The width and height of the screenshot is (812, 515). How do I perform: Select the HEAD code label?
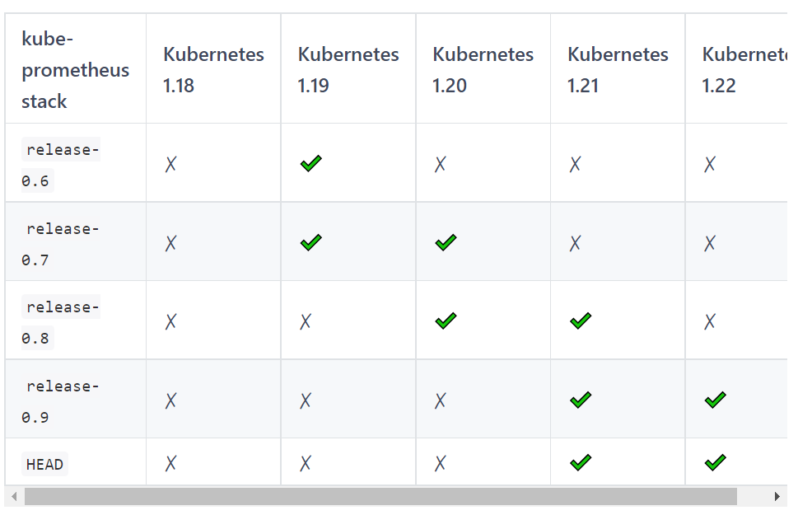point(44,464)
